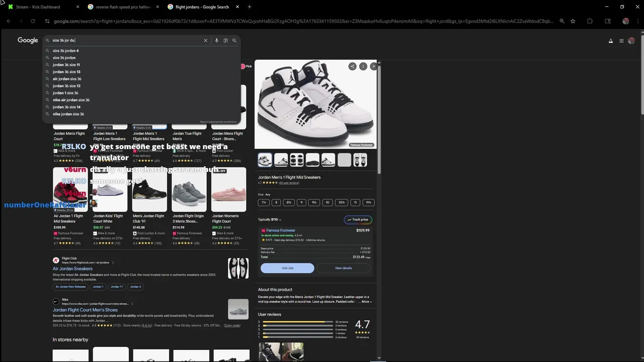Pick suggestion 'jordan 1 size 36'
The image size is (644, 362).
point(142,93)
